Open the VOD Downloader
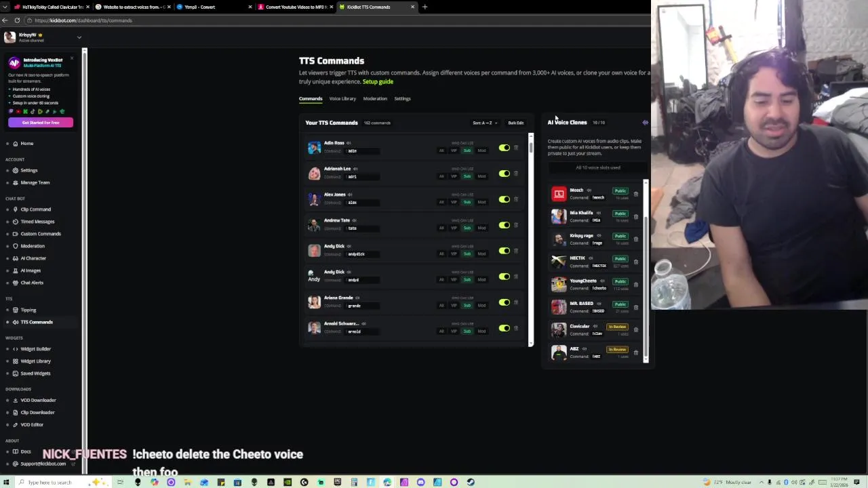 coord(38,401)
